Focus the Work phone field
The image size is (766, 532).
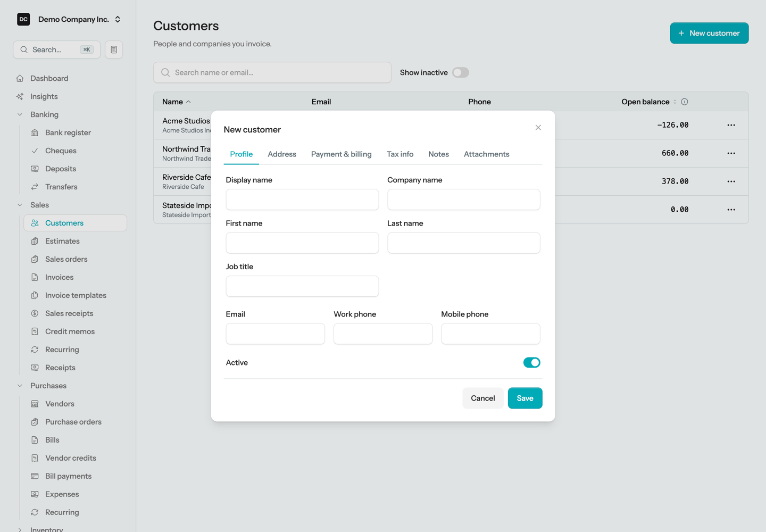tap(383, 334)
